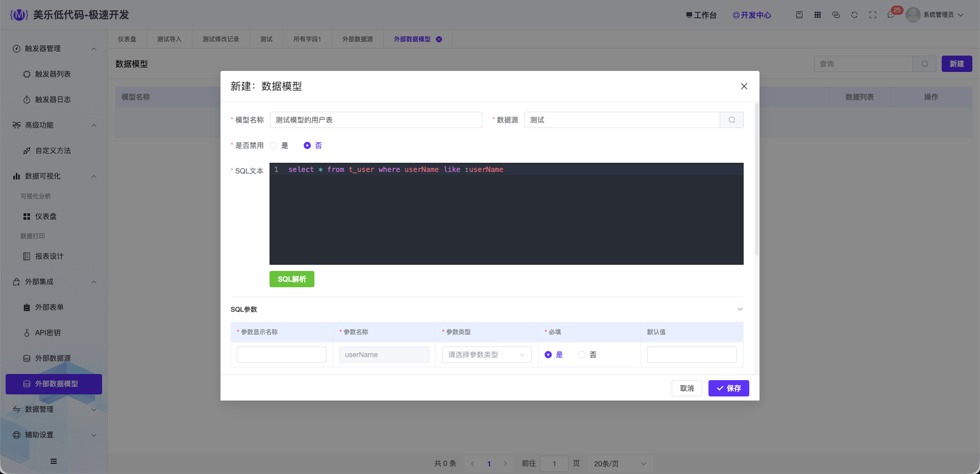The image size is (980, 474).
Task: Click page number 1 in pagination
Action: [489, 464]
